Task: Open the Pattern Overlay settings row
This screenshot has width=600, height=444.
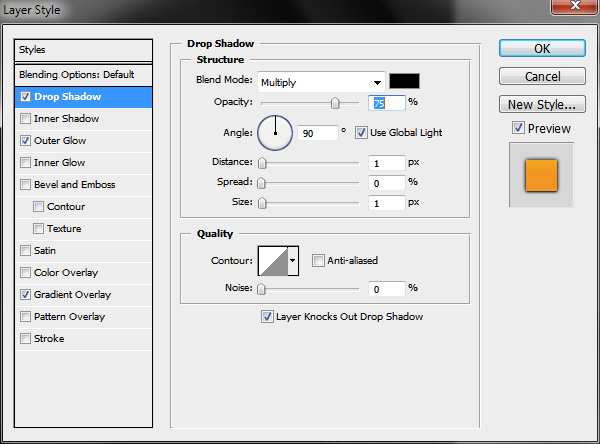Action: (x=83, y=317)
